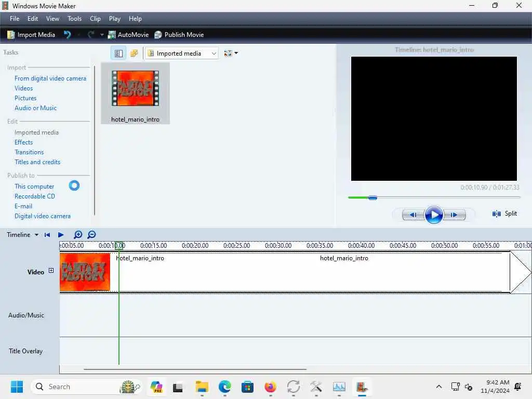Image resolution: width=532 pixels, height=399 pixels.
Task: Open Microsoft Store from the taskbar
Action: (247, 387)
